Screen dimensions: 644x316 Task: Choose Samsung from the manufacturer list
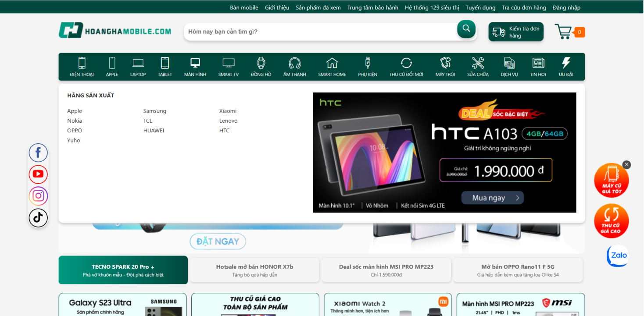click(x=154, y=111)
